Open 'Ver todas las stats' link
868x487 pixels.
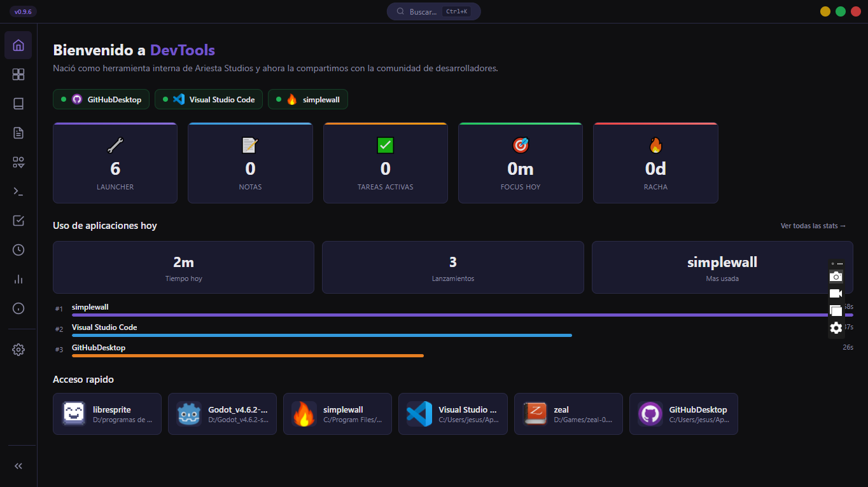tap(813, 226)
